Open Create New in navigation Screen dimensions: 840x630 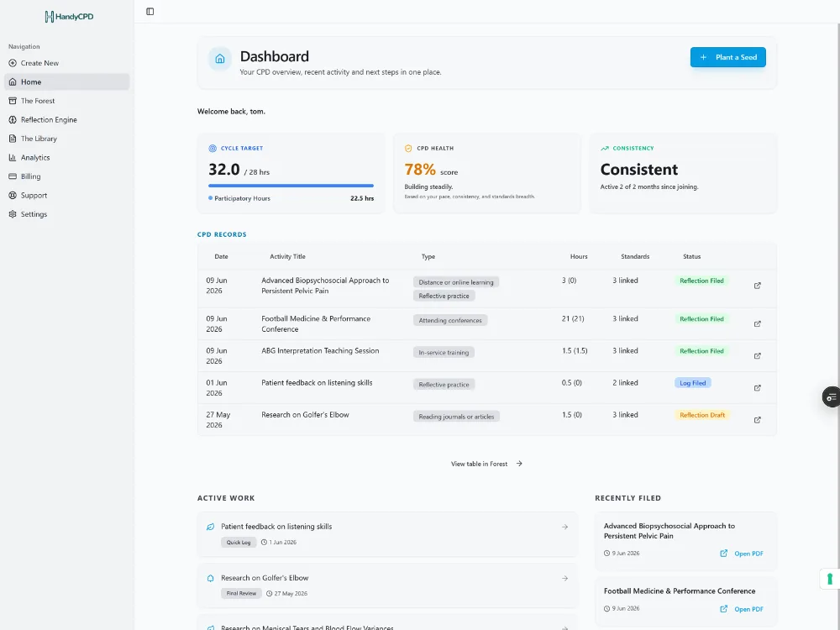coord(67,63)
